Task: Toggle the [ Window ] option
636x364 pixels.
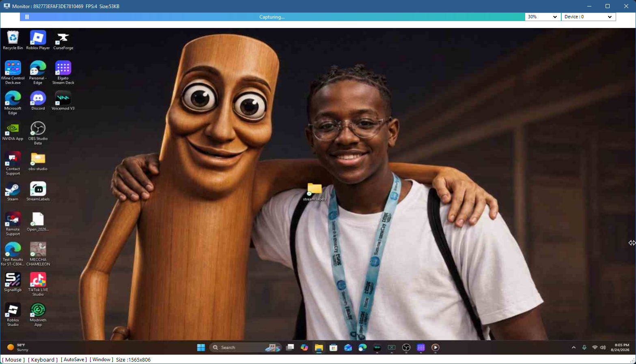Action: [101, 360]
